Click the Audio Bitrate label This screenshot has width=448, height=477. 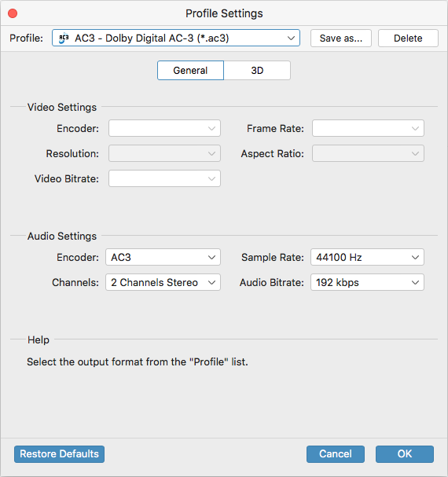pos(271,283)
